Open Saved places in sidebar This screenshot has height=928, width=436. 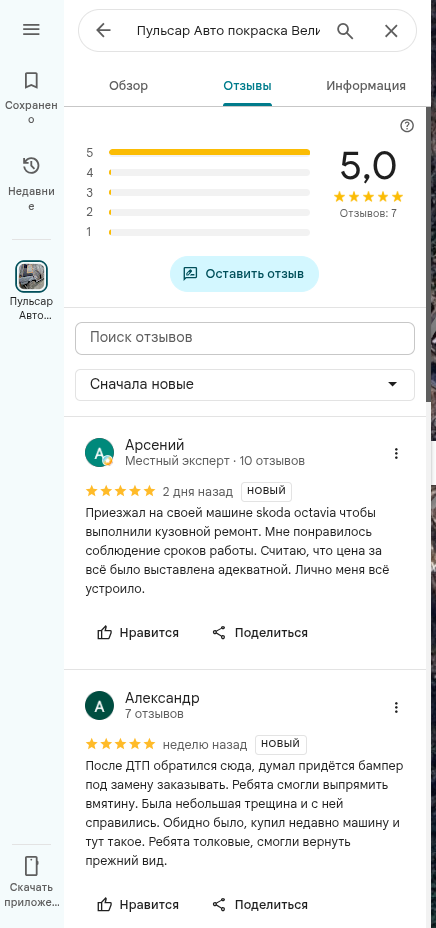click(31, 98)
